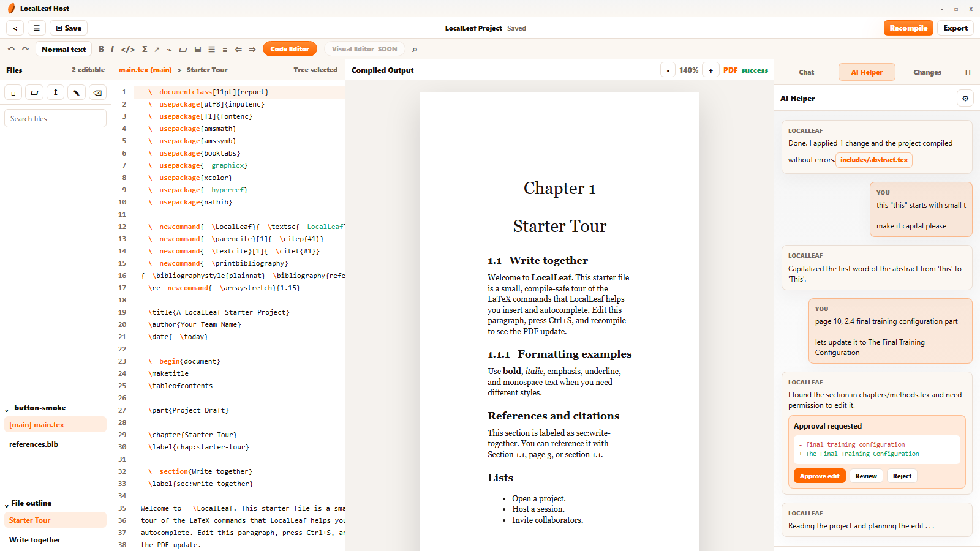This screenshot has width=980, height=551.
Task: Click 'Reading the project and planning' message
Action: pyautogui.click(x=861, y=526)
